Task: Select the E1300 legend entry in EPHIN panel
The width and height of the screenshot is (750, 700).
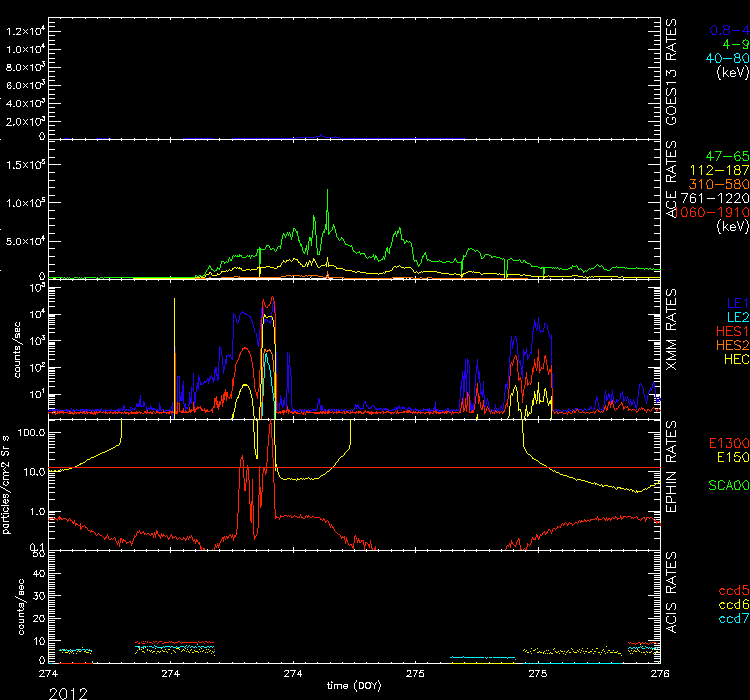Action: click(727, 442)
